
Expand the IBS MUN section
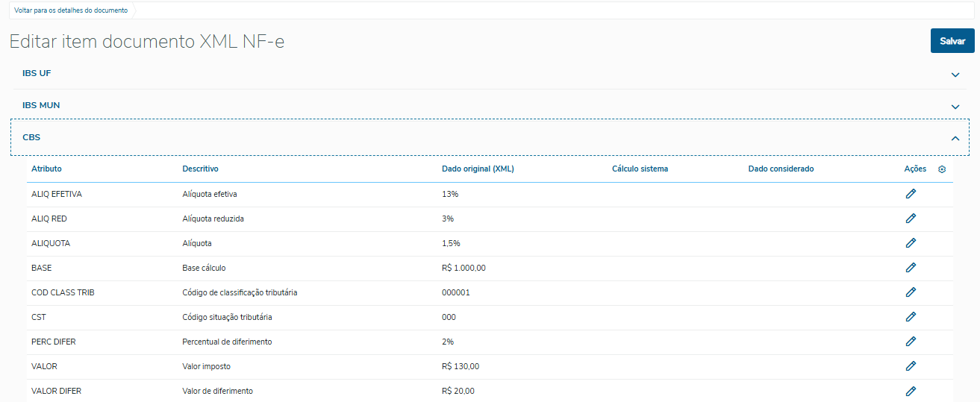point(955,107)
